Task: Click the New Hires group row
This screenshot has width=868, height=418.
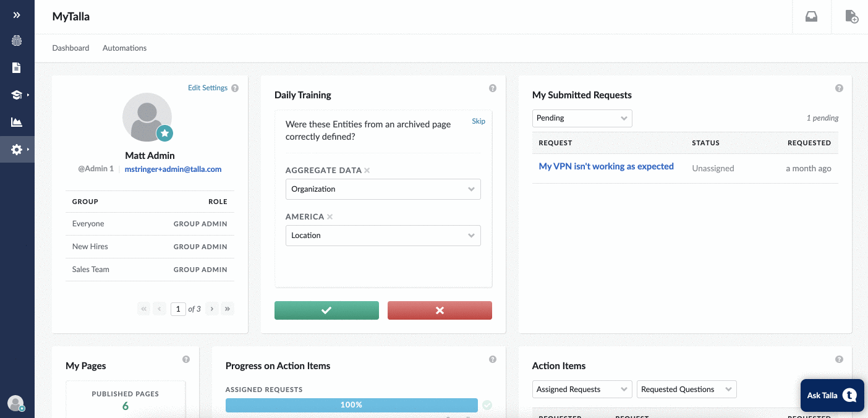Action: [150, 247]
